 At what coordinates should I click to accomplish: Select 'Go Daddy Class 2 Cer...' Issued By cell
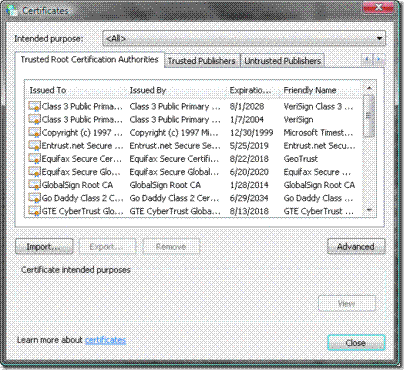174,198
